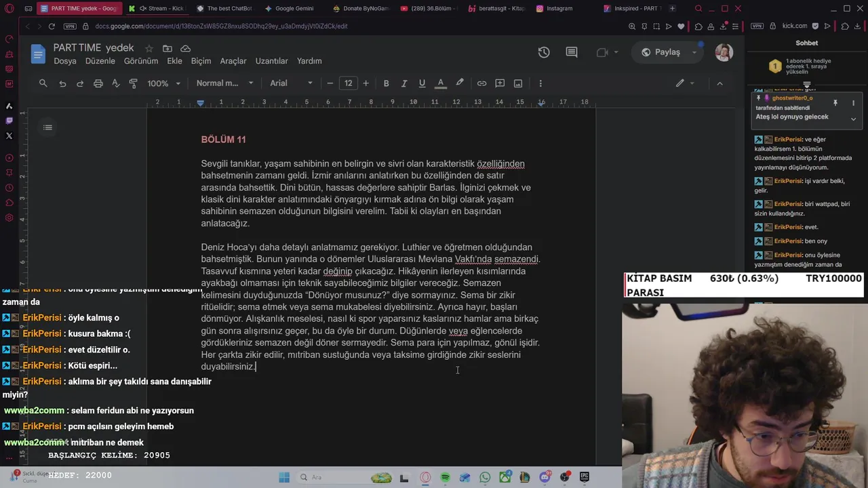Open WhatsApp from the taskbar
The height and width of the screenshot is (488, 868).
(485, 477)
